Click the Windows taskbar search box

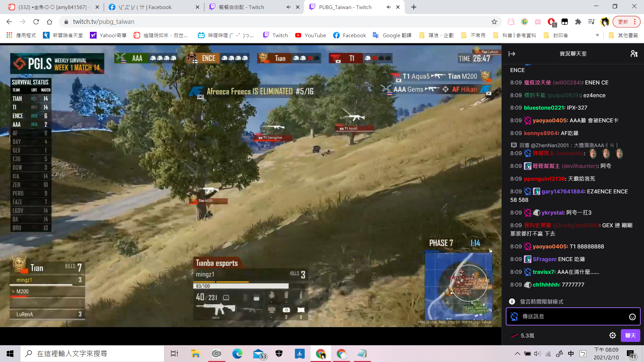(92, 354)
